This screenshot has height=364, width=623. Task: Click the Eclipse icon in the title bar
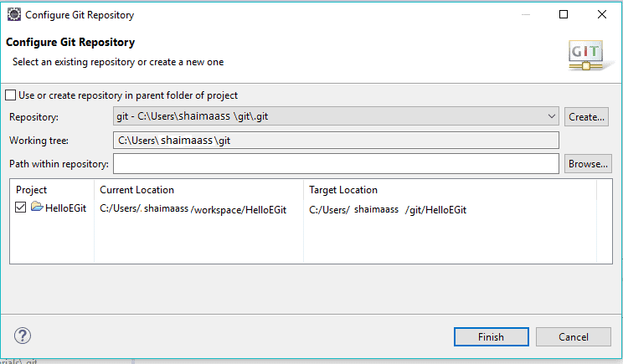pyautogui.click(x=14, y=14)
